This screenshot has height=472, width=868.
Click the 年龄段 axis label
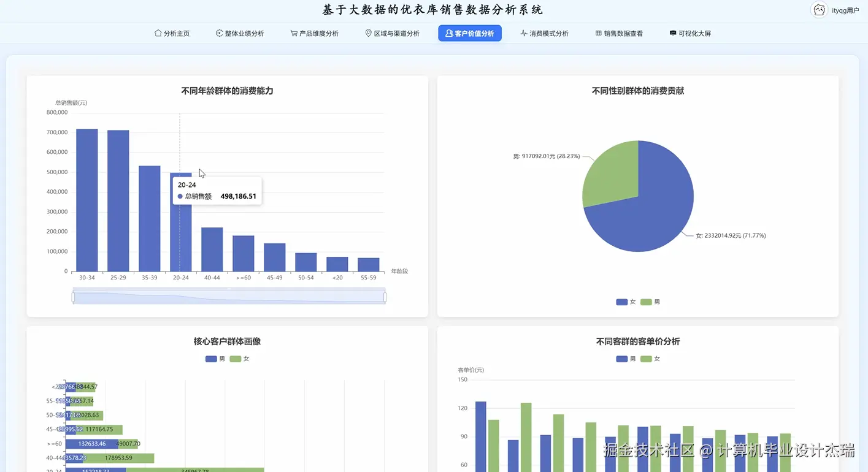click(x=399, y=271)
